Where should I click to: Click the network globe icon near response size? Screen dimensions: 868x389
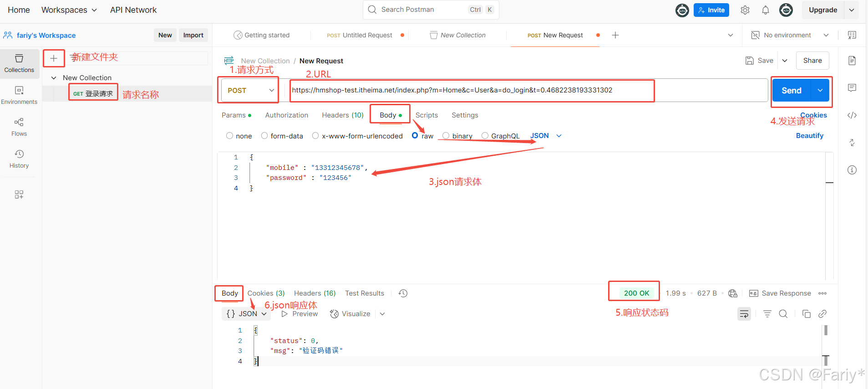[733, 293]
